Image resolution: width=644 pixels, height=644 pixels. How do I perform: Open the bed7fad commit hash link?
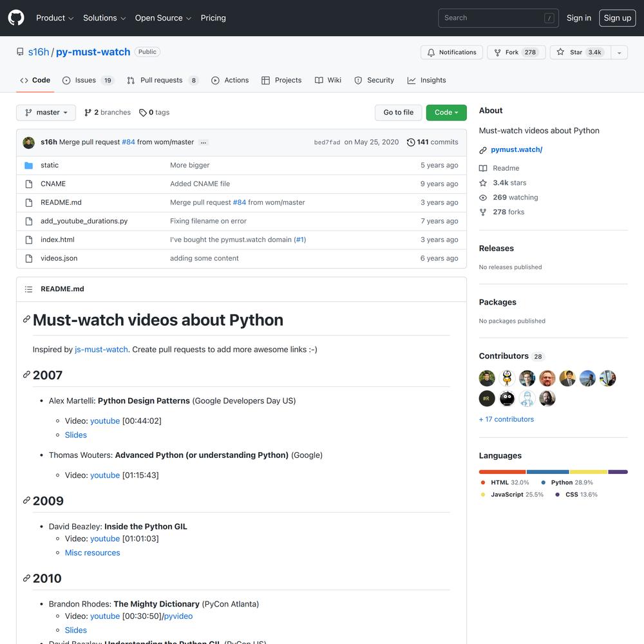tap(327, 142)
